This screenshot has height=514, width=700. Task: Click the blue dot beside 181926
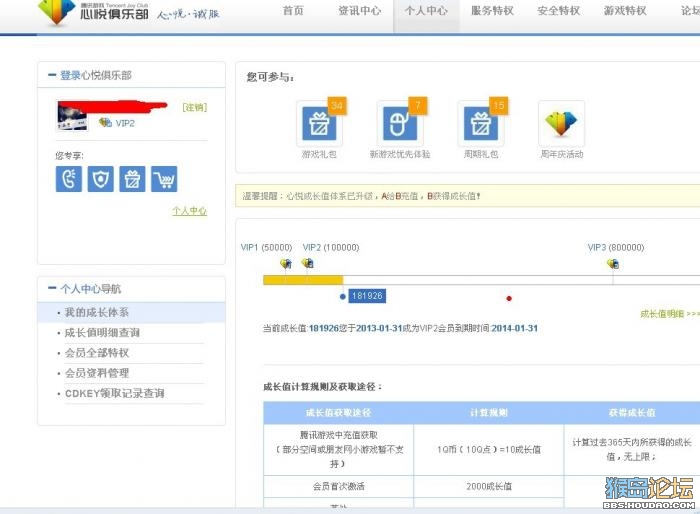click(342, 297)
